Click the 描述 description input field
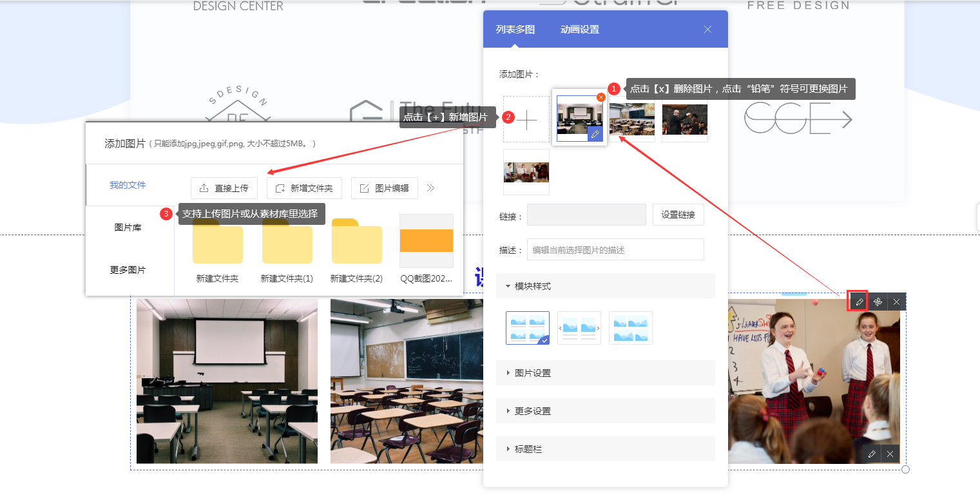980x500 pixels. (615, 250)
